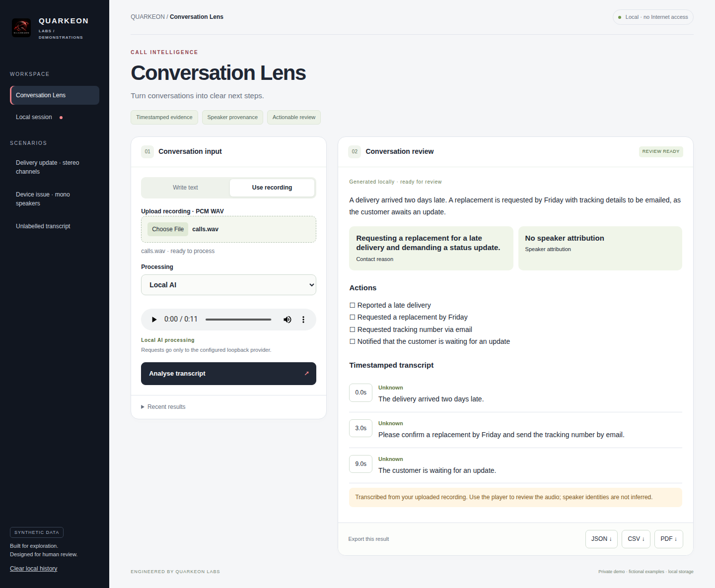Click the QUARKEON breadcrumb link
The height and width of the screenshot is (588, 715).
pyautogui.click(x=147, y=17)
